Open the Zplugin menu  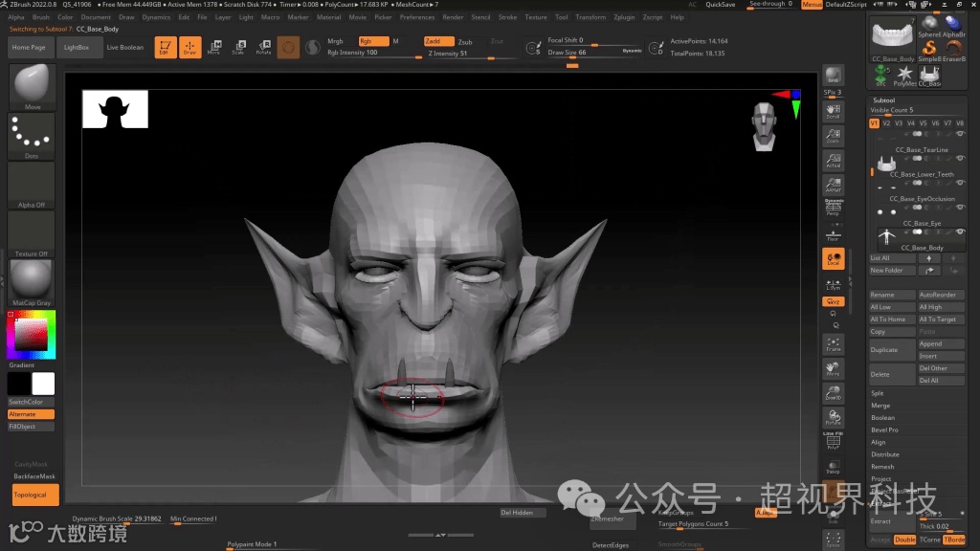624,17
